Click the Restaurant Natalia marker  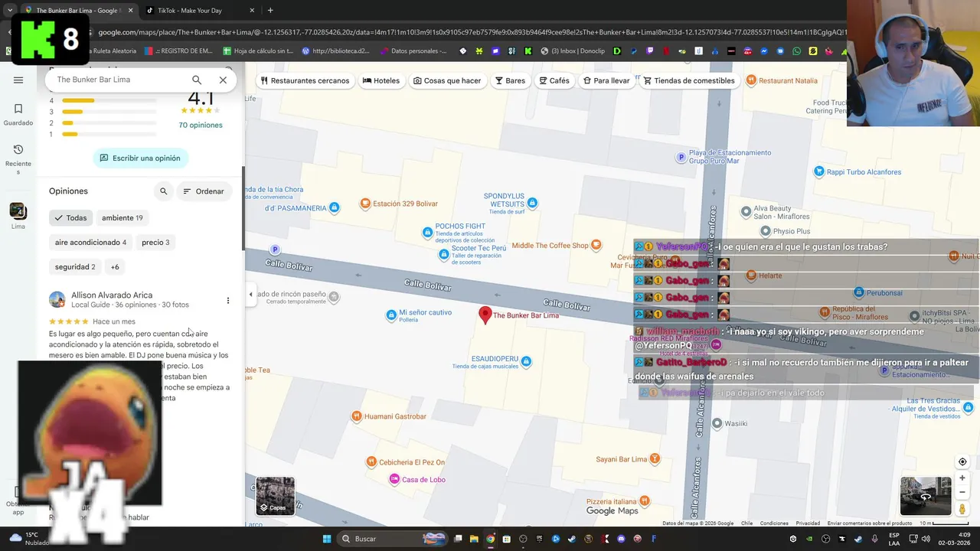pyautogui.click(x=751, y=80)
